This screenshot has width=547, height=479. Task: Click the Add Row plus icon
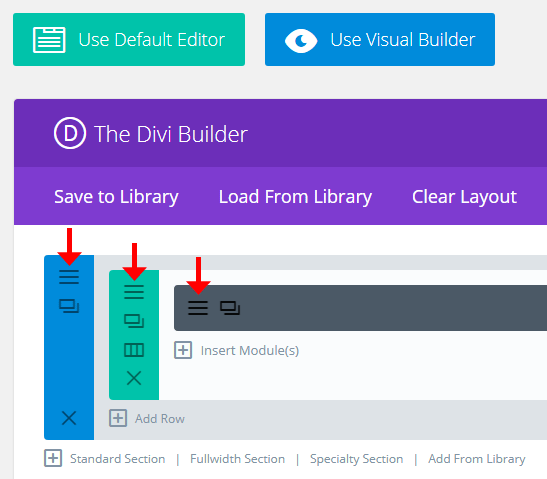tap(118, 418)
